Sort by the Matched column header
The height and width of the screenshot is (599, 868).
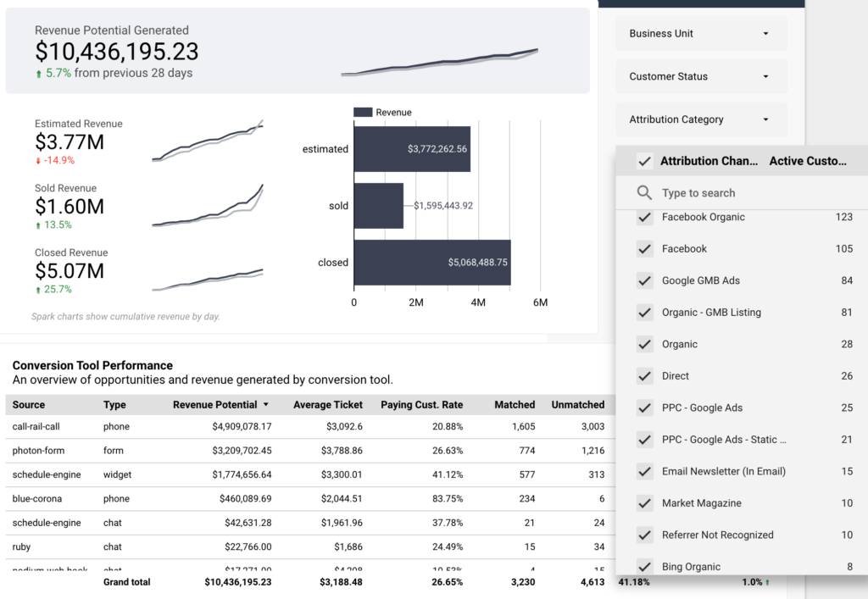[515, 405]
